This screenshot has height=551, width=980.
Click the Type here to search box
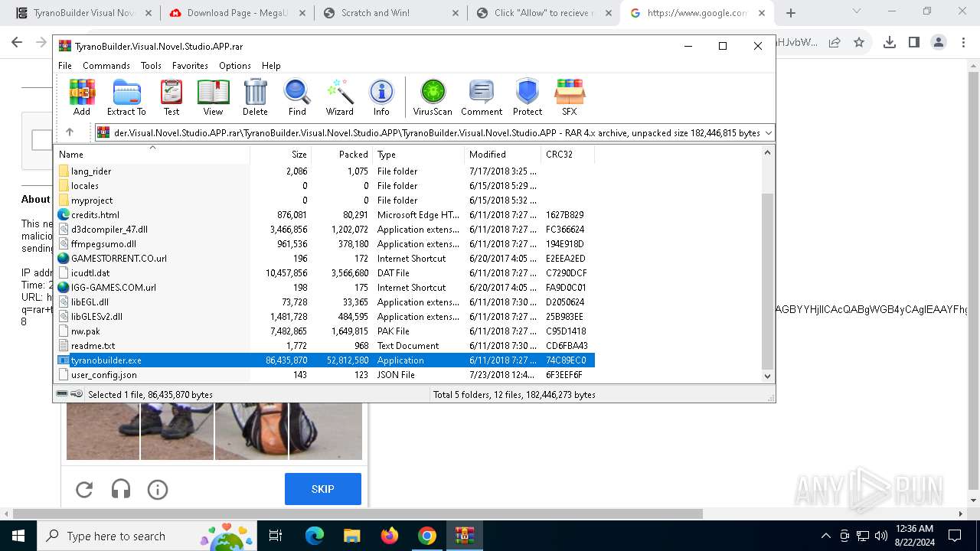click(145, 536)
